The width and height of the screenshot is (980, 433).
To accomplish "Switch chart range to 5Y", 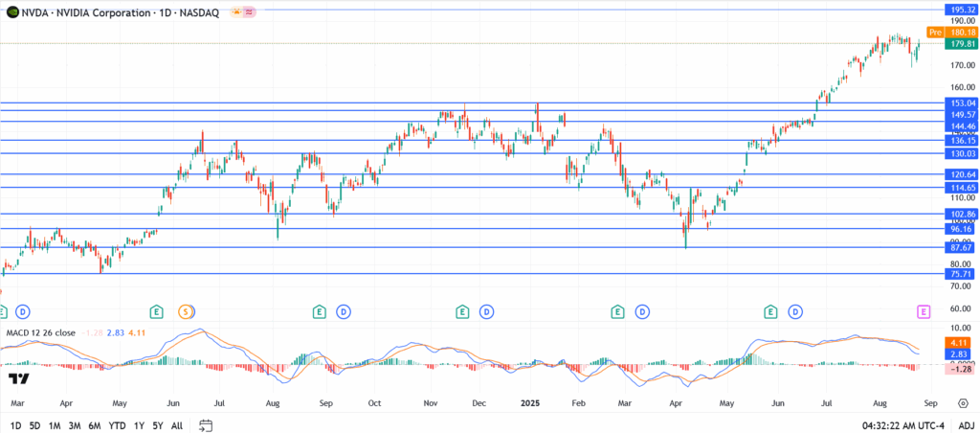I will pos(158,424).
